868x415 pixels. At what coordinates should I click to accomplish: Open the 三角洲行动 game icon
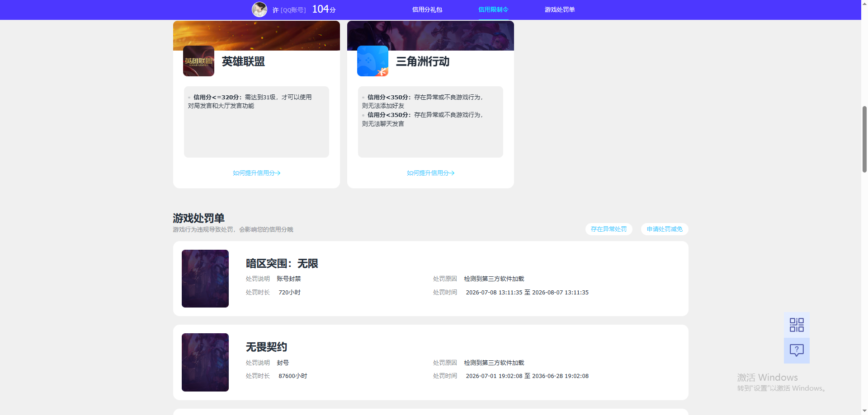pyautogui.click(x=373, y=61)
